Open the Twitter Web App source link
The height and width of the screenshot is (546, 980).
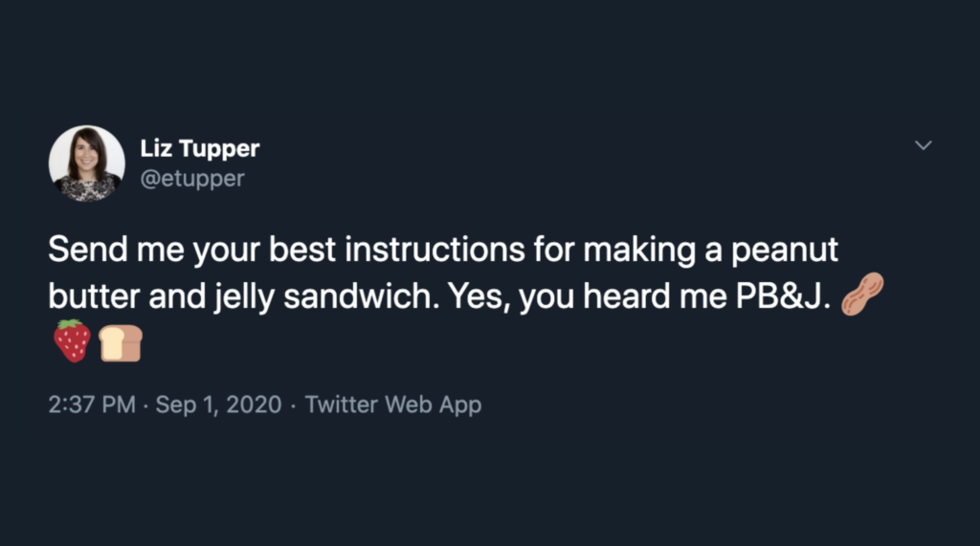393,404
